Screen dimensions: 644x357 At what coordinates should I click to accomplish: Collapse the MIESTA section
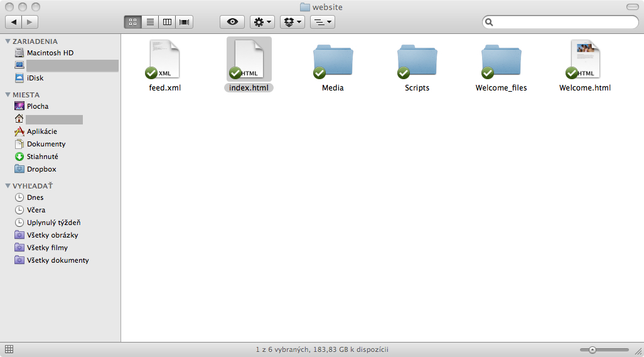[x=8, y=95]
